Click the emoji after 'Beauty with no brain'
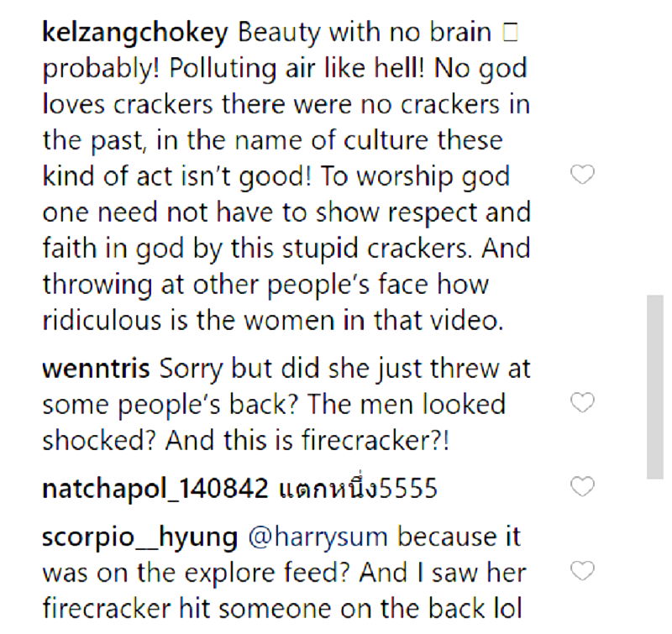The image size is (672, 634). (507, 34)
